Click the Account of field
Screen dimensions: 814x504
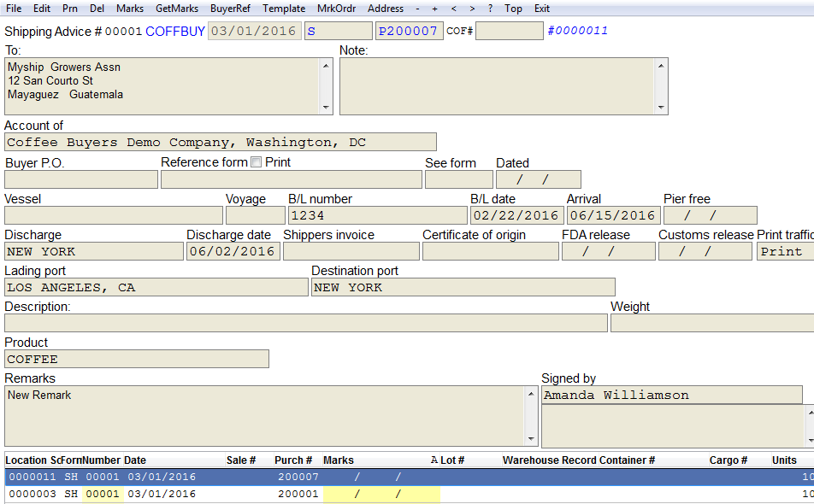221,142
